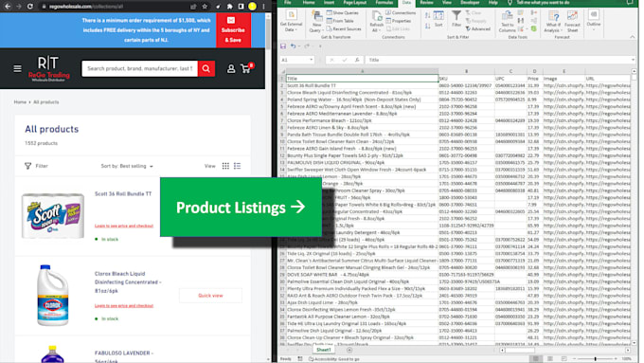Viewport: 644px width, 363px height.
Task: Go back in the browser window
Action: [x=8, y=7]
